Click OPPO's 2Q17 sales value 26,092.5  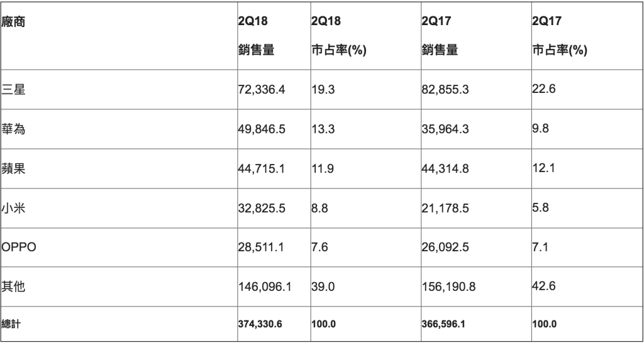point(446,247)
